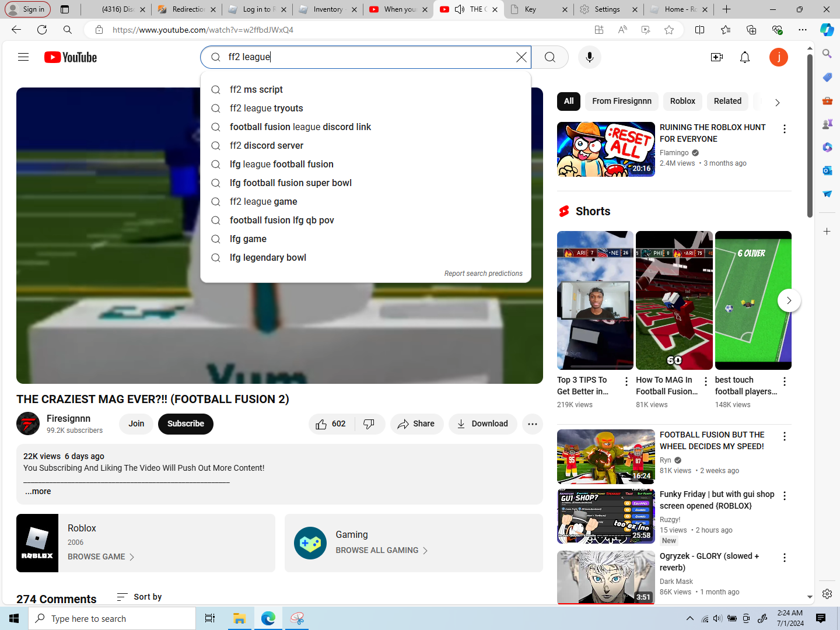The image size is (840, 630).
Task: Download the video
Action: click(x=482, y=424)
